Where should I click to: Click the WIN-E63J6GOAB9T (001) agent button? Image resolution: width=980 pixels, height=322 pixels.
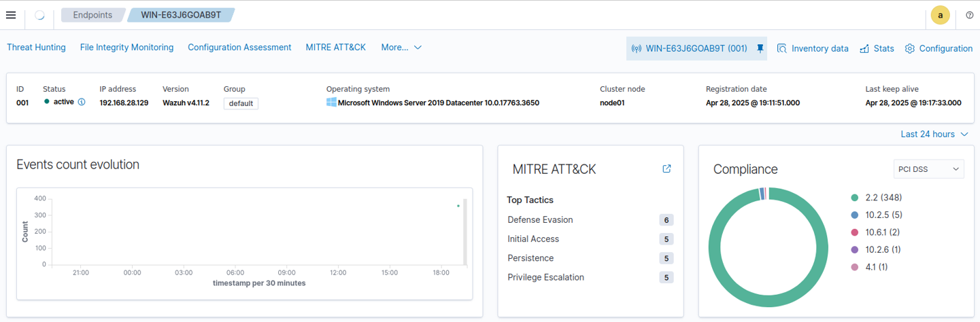tap(696, 48)
